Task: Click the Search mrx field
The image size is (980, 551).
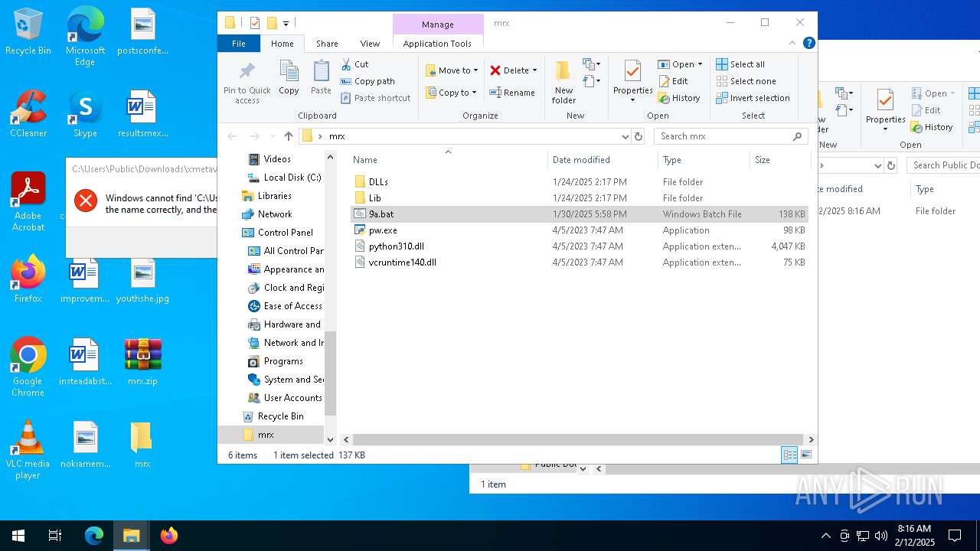Action: 730,136
